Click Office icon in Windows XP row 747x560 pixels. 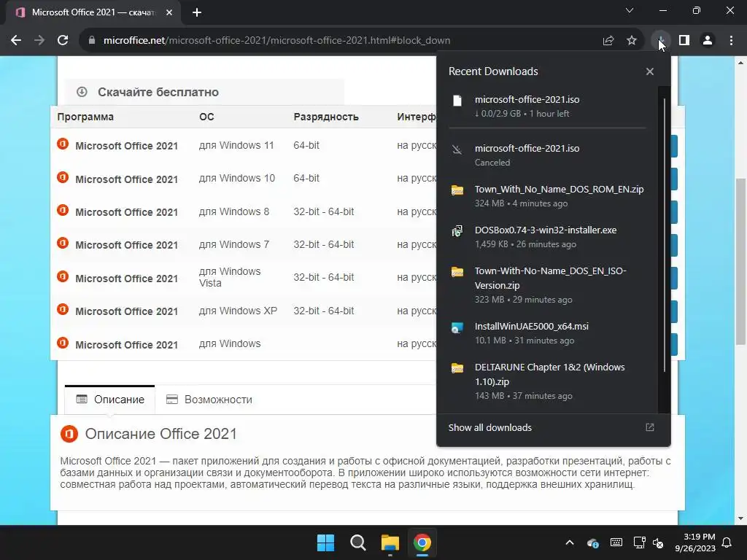(x=63, y=309)
